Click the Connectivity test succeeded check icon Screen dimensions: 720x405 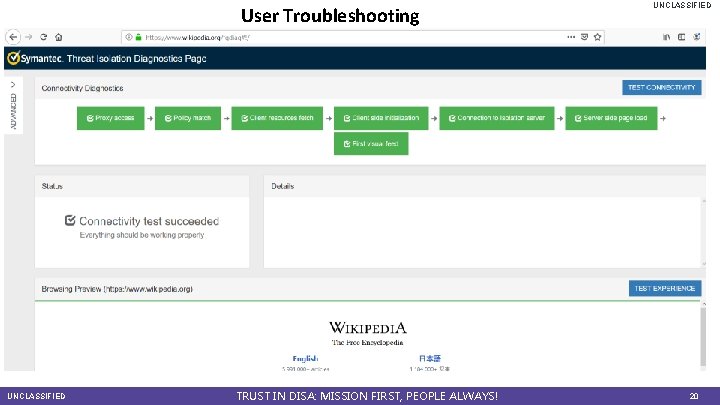click(x=70, y=220)
